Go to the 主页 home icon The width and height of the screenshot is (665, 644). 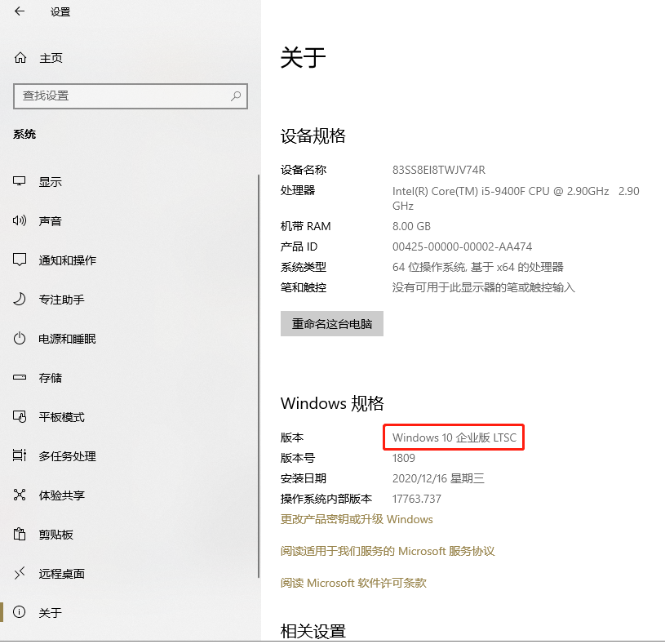click(20, 58)
